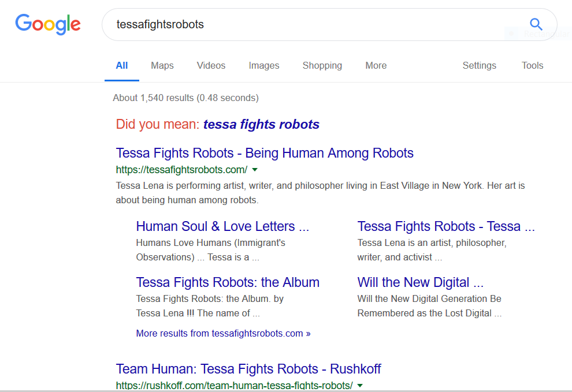Open 'Tessa Fights Robots: the Album' sitelink

click(x=228, y=283)
